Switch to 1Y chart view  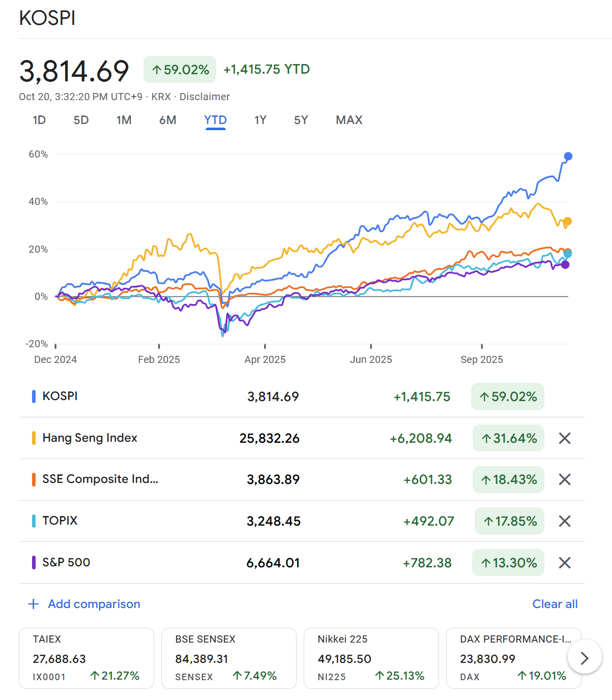(x=260, y=120)
